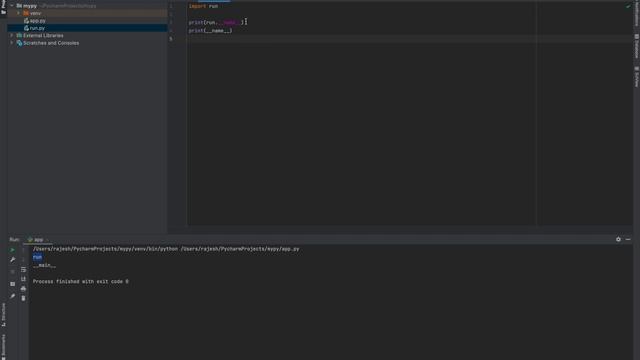Click '__main__' output line in console
This screenshot has height=360, width=640.
coord(44,265)
